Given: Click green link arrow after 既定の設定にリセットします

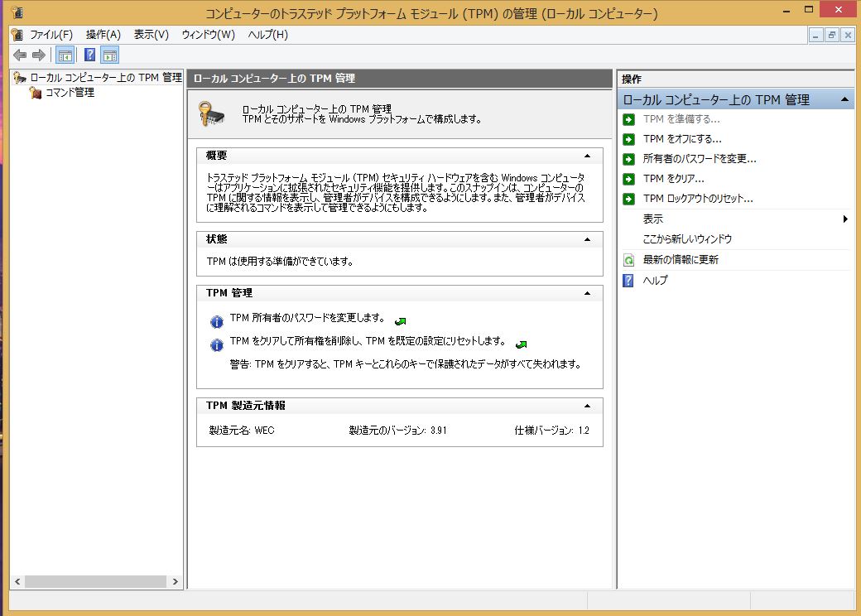Looking at the screenshot, I should 521,344.
